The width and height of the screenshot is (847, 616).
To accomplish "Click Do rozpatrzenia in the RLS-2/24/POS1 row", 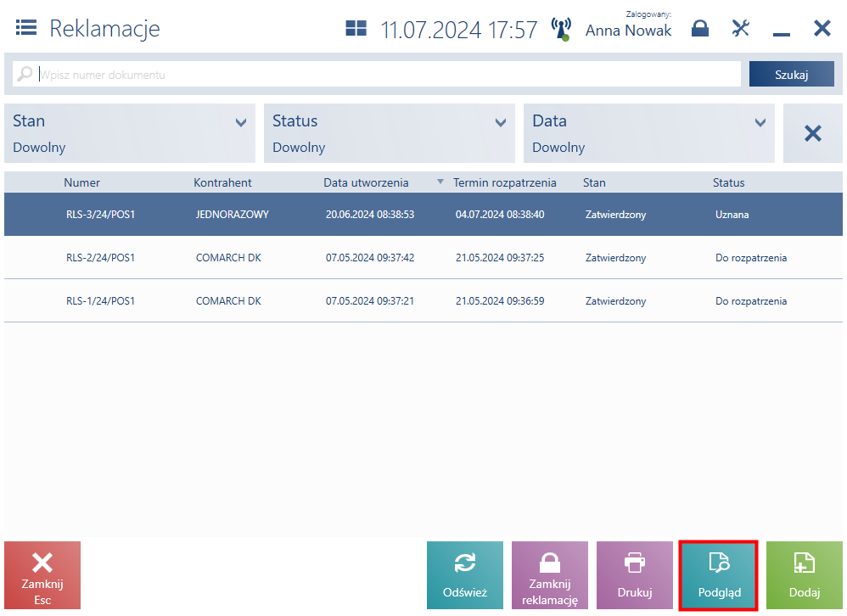I will 751,258.
